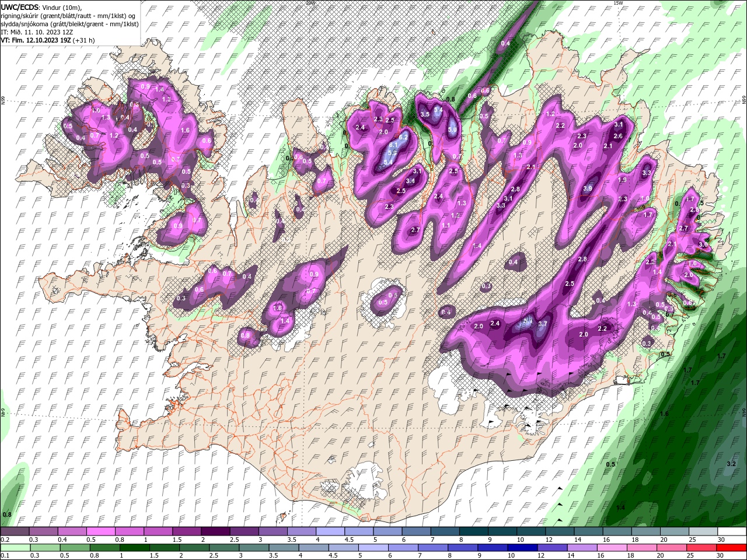Click the 20W longitude label
Image resolution: width=747 pixels, height=560 pixels.
[x=310, y=3]
